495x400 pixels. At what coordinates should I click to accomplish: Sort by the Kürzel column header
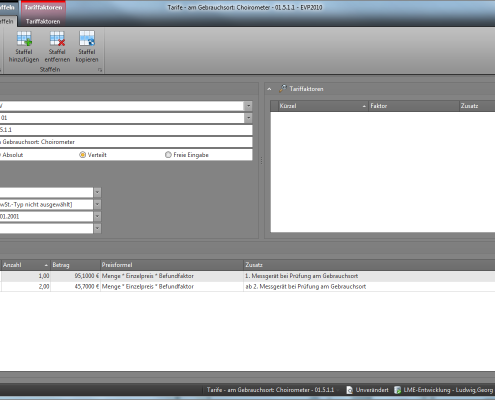tap(323, 106)
